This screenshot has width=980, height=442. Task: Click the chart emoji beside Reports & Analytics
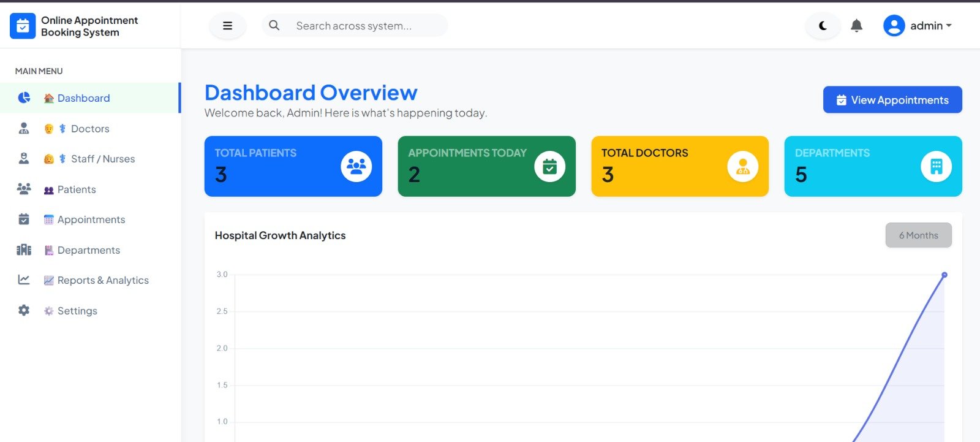pos(49,280)
